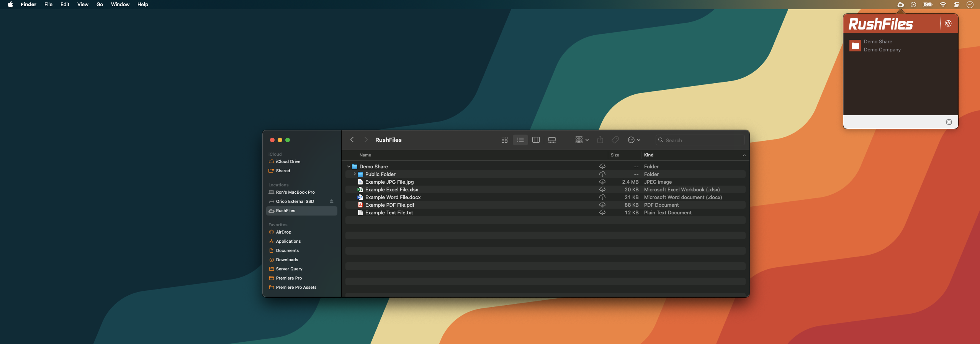Open the RushFiles cloud icon in the menu bar
Screen dimensions: 980x344
click(901, 5)
